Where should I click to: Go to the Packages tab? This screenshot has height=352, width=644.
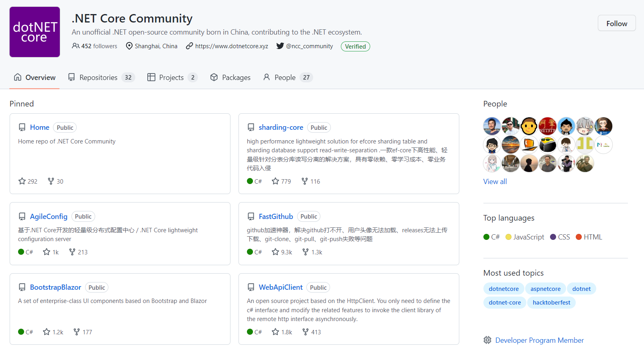click(230, 78)
